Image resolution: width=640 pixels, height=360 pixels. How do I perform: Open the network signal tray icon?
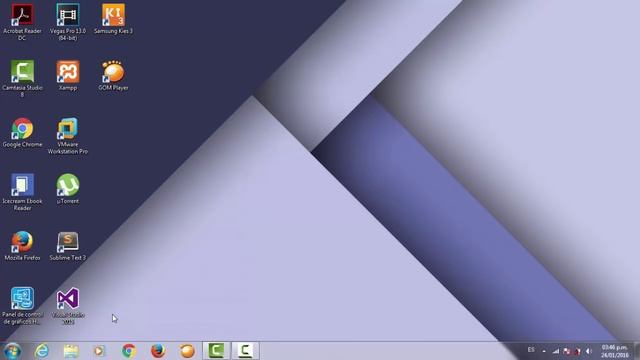coord(556,351)
